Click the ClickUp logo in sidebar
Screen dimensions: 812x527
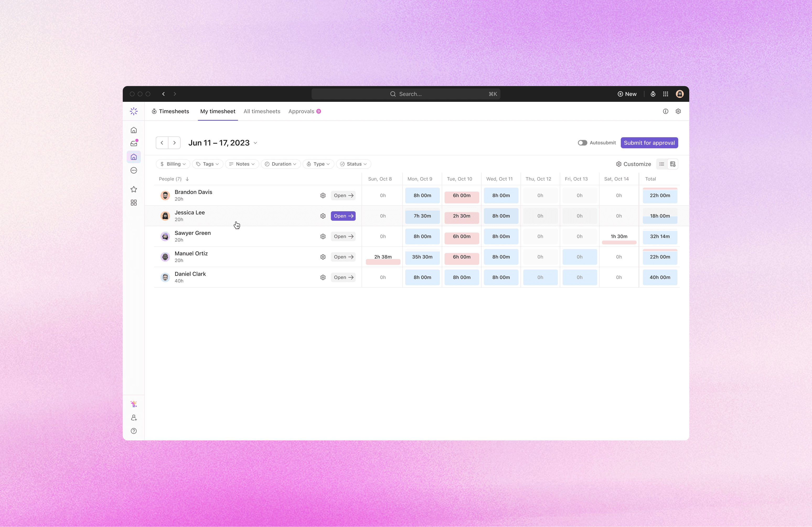click(x=134, y=111)
